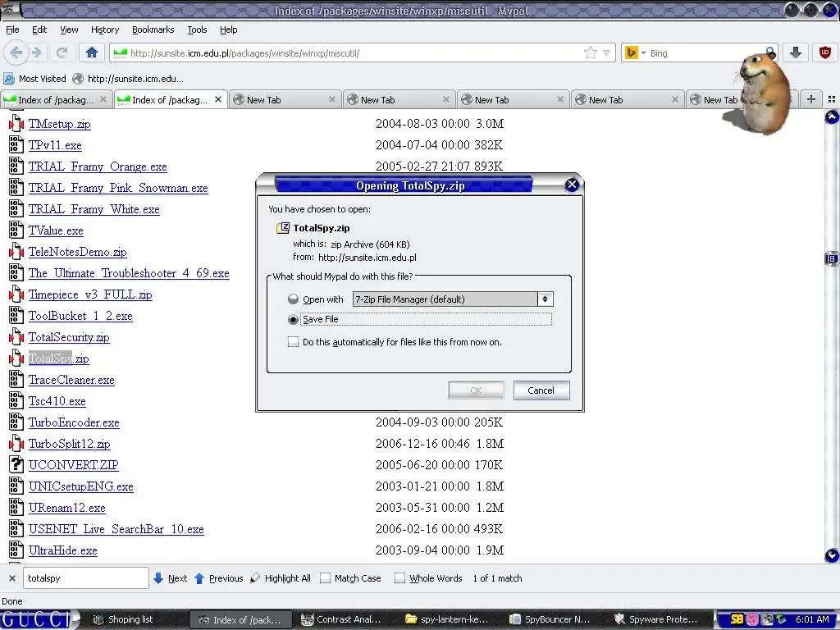The height and width of the screenshot is (630, 840).
Task: Click the Find Previous up arrow
Action: (x=199, y=578)
